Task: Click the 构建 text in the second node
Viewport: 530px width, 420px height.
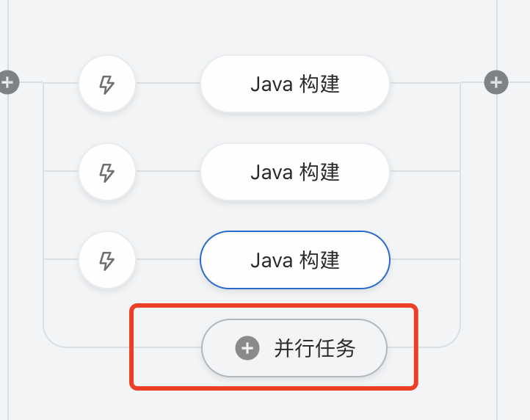Action: coord(320,173)
